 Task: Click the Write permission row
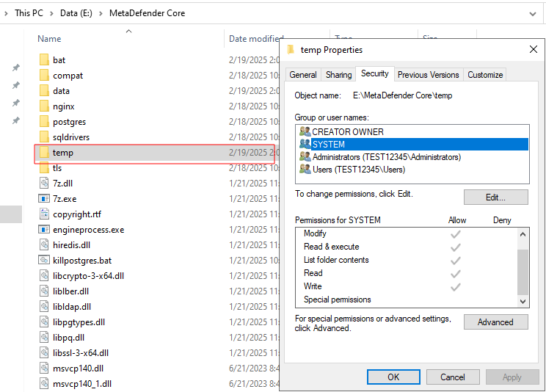[x=406, y=286]
